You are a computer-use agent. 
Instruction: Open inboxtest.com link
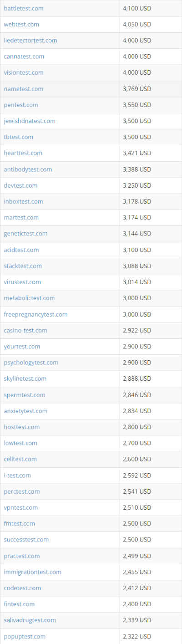[23, 201]
